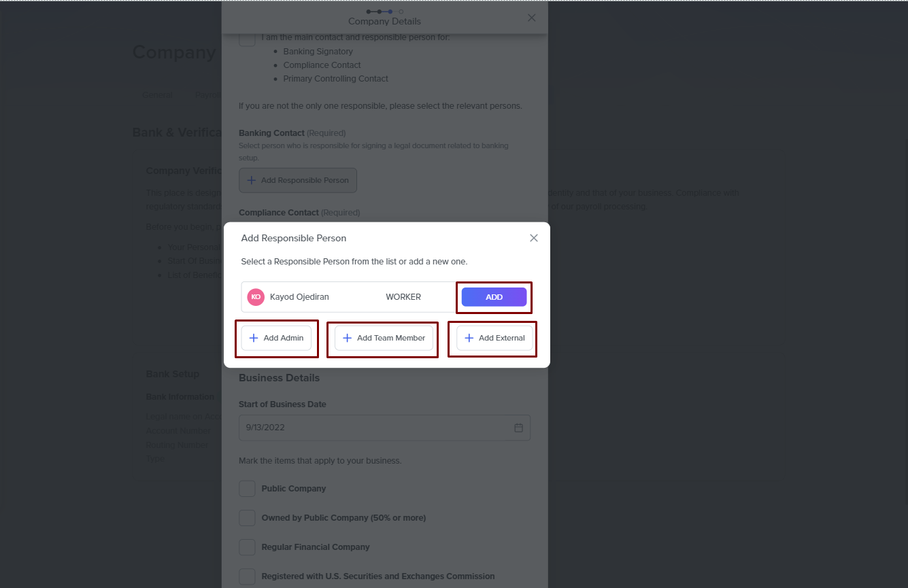
Task: Click the Add Admin button
Action: (x=276, y=338)
